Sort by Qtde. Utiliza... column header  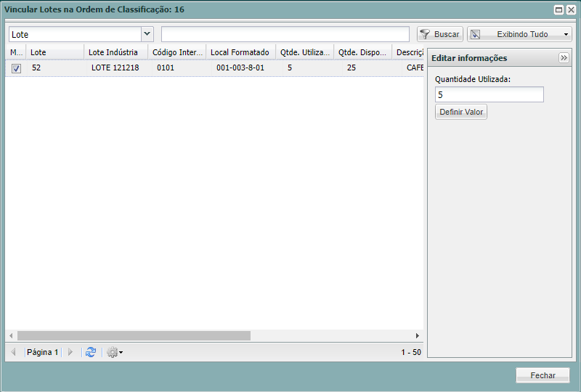pyautogui.click(x=304, y=52)
